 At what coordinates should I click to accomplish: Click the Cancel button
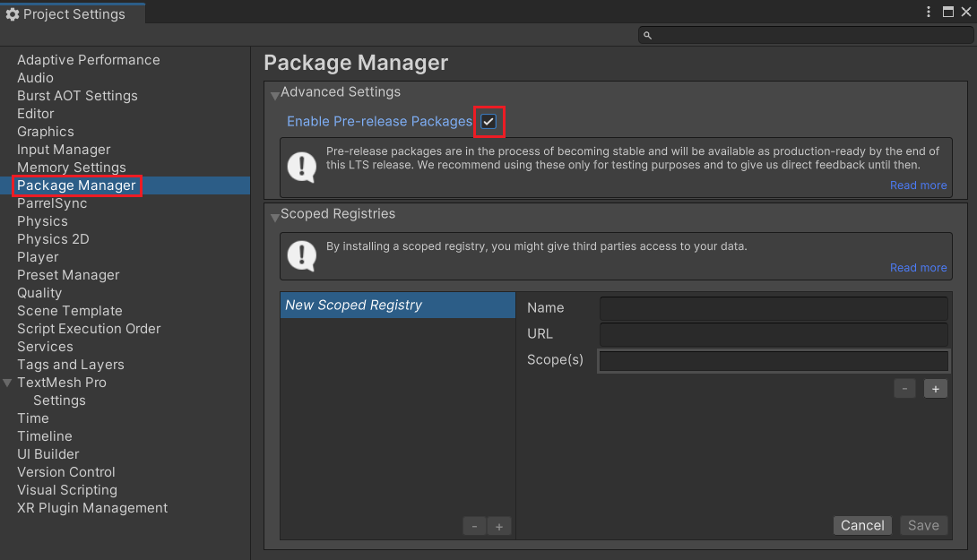(x=862, y=525)
